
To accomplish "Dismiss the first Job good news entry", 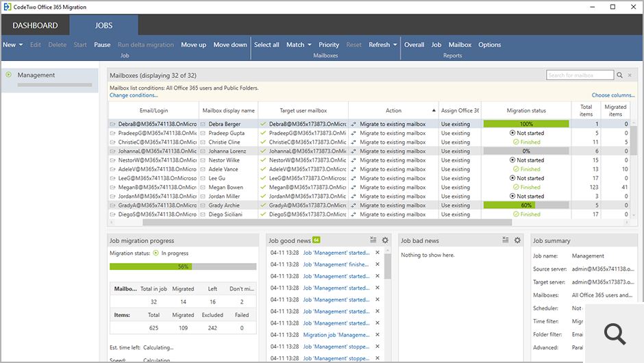I will pyautogui.click(x=377, y=253).
